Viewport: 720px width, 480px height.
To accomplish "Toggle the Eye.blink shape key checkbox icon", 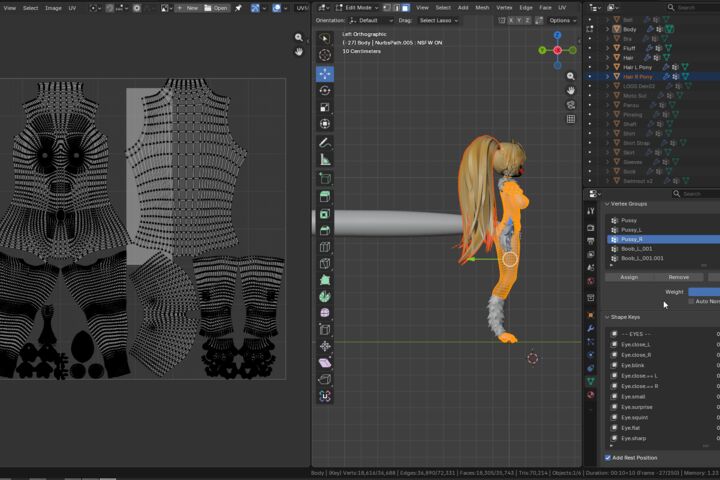I will coord(614,365).
